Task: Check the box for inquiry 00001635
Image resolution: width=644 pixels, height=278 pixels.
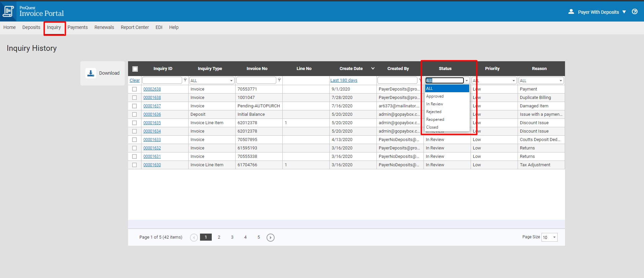Action: click(134, 123)
